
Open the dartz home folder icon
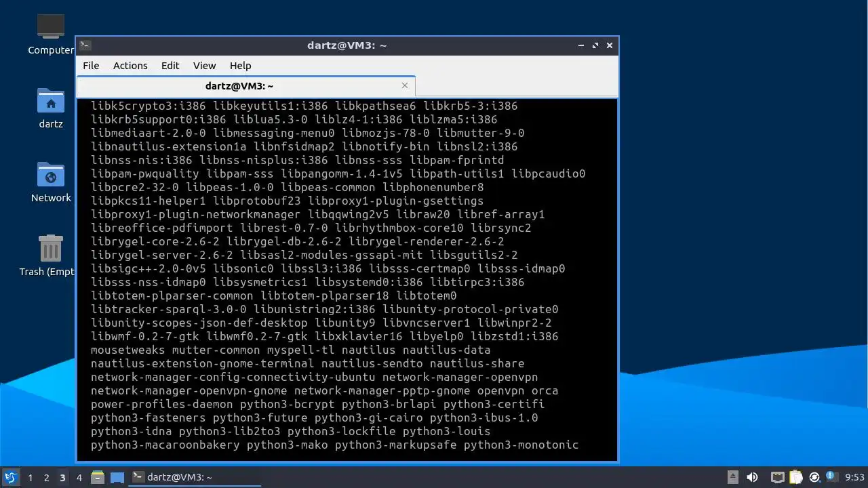(x=51, y=101)
